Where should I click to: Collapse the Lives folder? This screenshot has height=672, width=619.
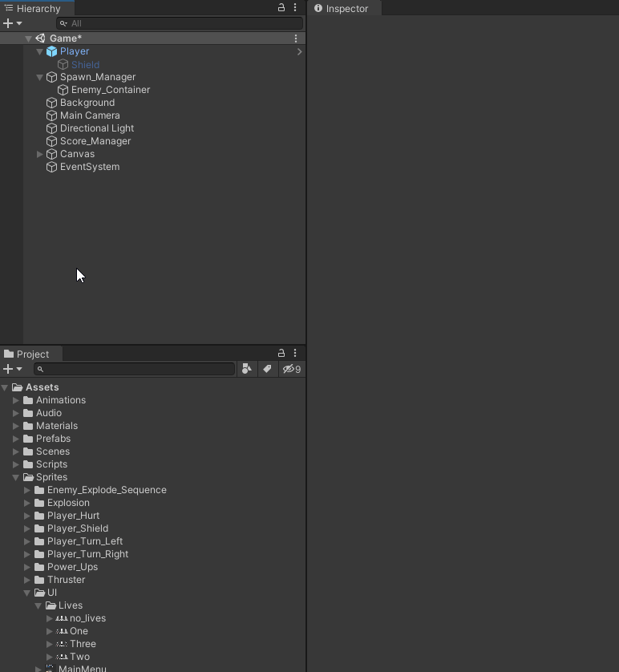[x=38, y=606]
